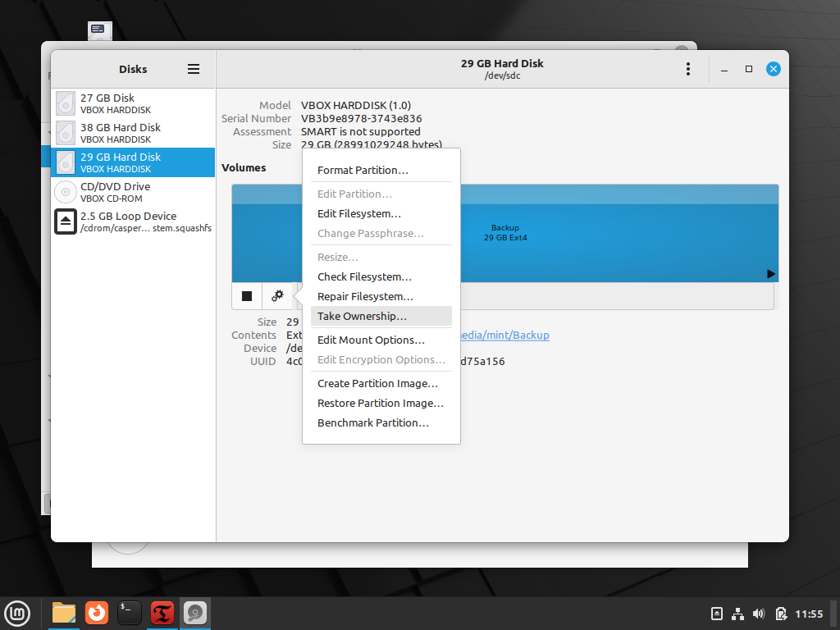Select the 27 GB Disk entry
840x630 pixels.
pos(134,103)
